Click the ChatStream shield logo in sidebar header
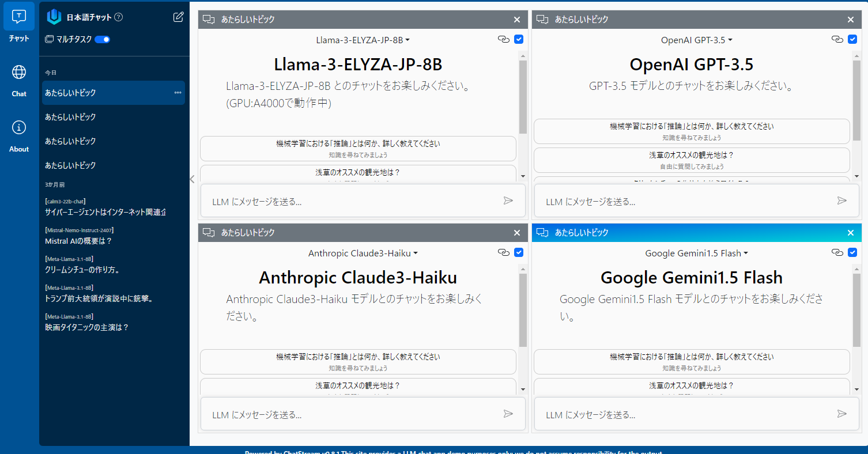868x454 pixels. [x=54, y=17]
